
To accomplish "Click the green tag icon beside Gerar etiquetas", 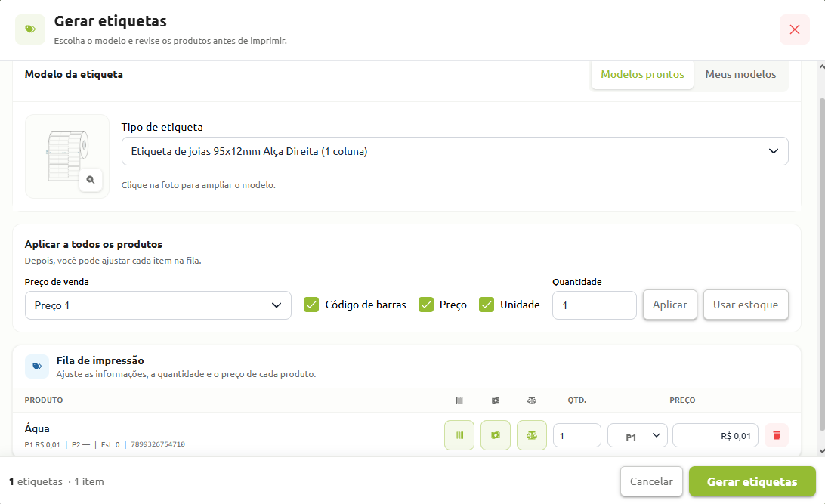I will [x=30, y=29].
